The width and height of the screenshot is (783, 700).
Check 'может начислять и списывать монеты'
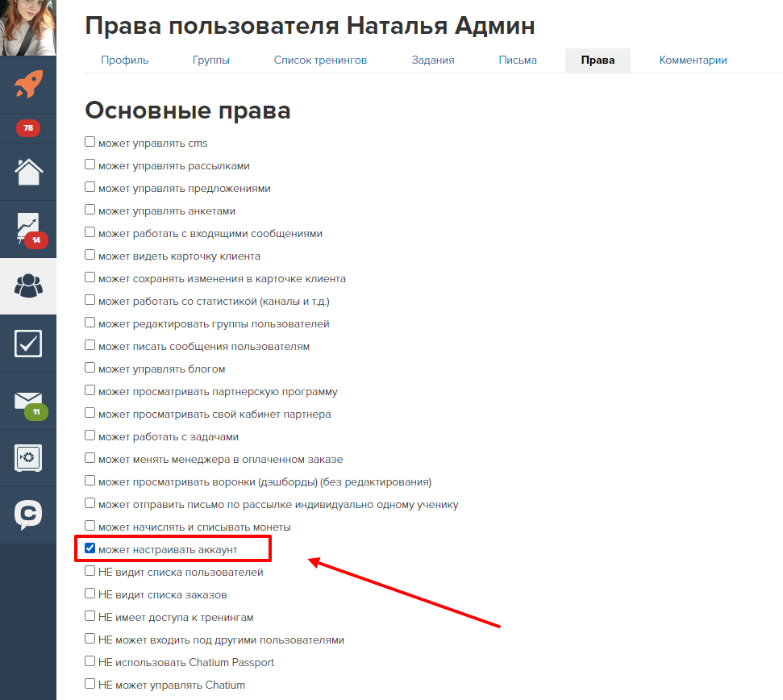[90, 526]
